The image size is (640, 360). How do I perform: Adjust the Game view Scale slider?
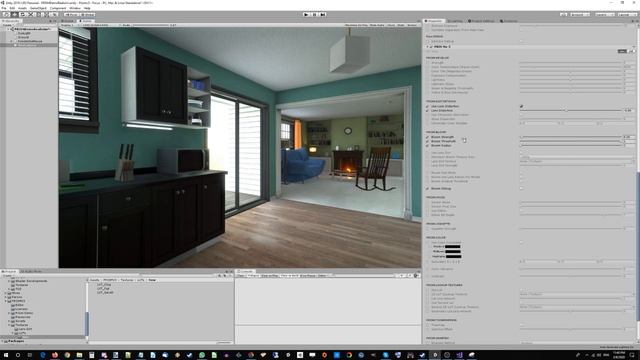(150, 25)
